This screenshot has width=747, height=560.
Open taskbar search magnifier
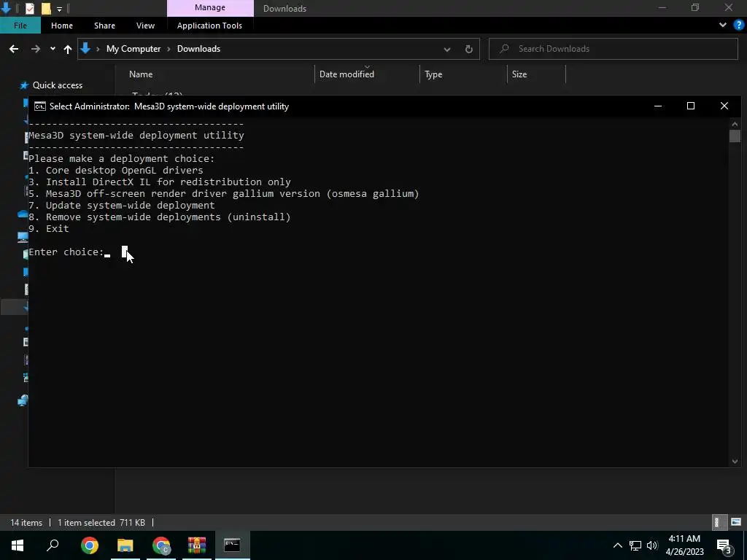coord(53,545)
